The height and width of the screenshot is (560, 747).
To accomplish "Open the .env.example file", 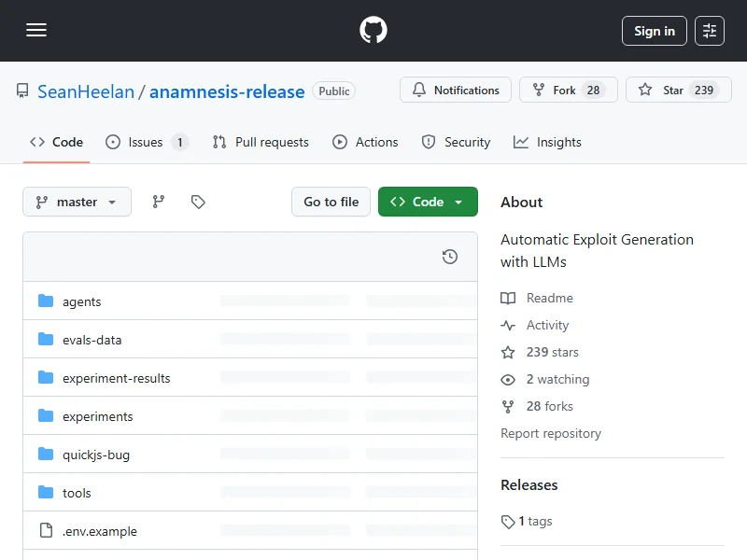I will coord(99,531).
